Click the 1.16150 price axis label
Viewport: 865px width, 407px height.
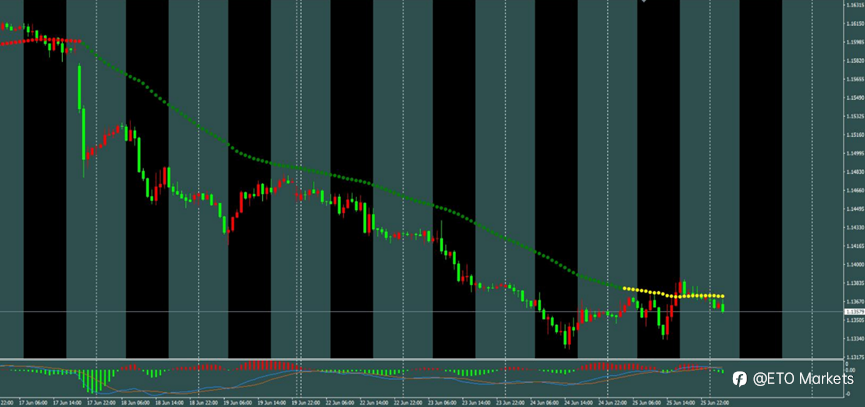coord(855,24)
